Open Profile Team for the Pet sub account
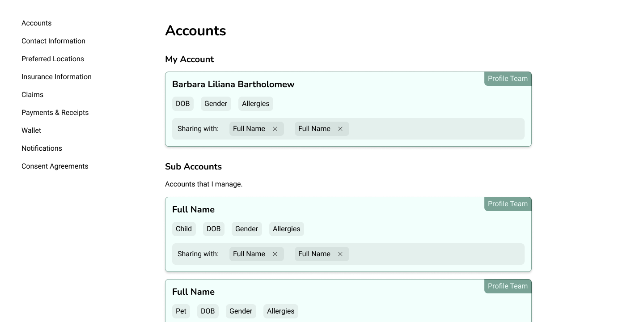The height and width of the screenshot is (322, 644). coord(508,286)
